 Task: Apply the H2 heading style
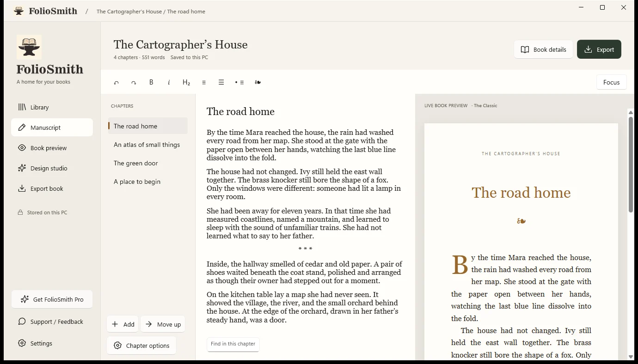[186, 82]
